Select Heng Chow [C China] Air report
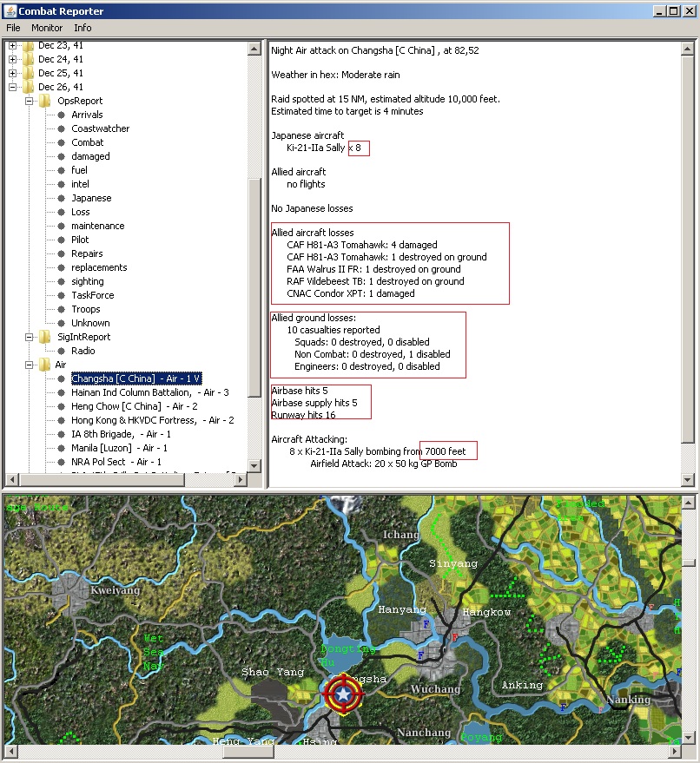Viewport: 700px width, 763px height. click(135, 406)
